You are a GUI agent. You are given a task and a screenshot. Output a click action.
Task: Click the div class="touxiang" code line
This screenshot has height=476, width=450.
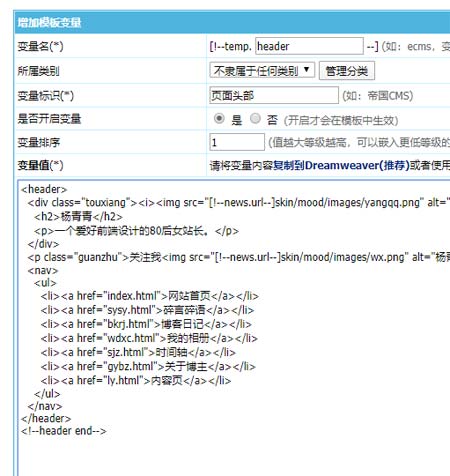pyautogui.click(x=238, y=203)
